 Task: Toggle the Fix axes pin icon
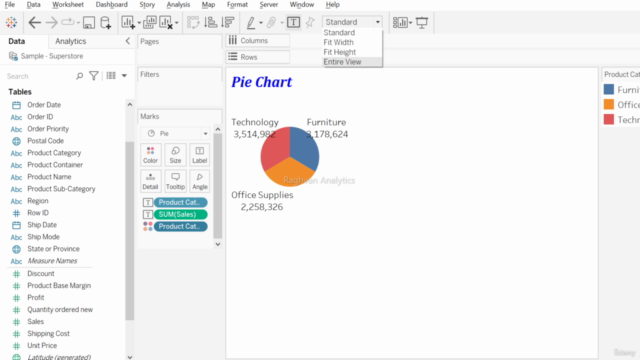(310, 22)
